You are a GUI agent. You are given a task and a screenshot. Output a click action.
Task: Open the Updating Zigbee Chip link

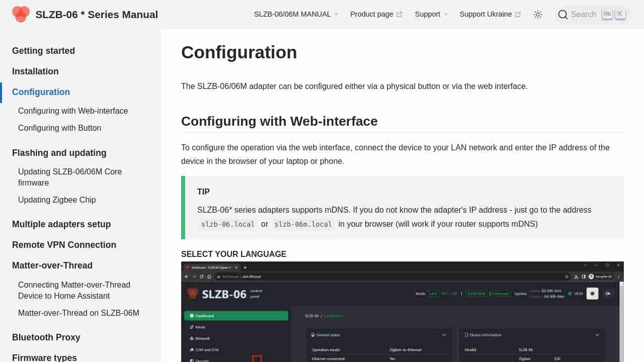57,200
